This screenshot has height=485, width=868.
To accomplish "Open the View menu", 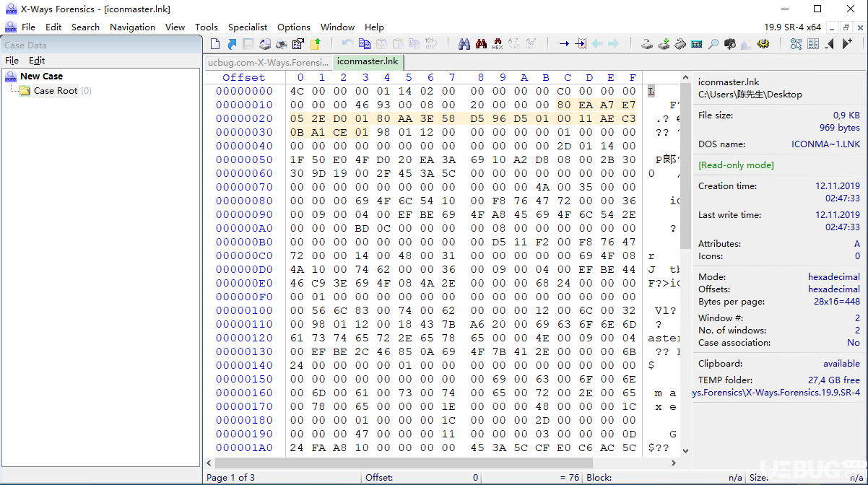I will coord(175,27).
